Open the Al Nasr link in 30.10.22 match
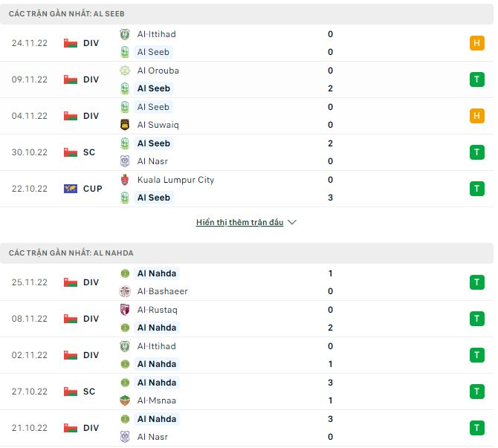 (x=152, y=161)
